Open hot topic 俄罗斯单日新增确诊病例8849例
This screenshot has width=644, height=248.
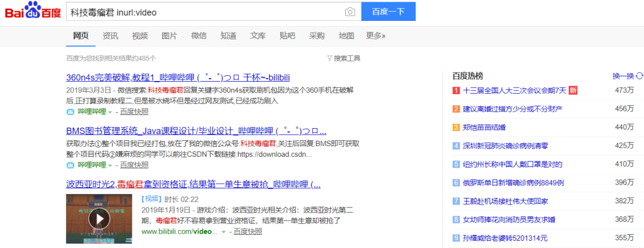click(x=513, y=182)
